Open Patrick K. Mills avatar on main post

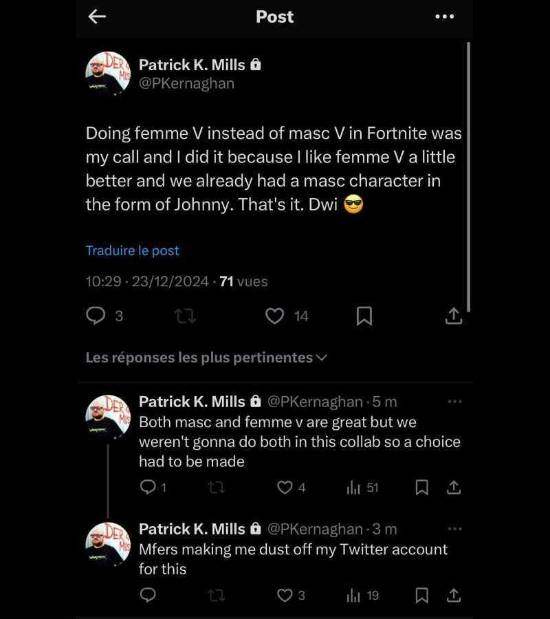point(108,74)
